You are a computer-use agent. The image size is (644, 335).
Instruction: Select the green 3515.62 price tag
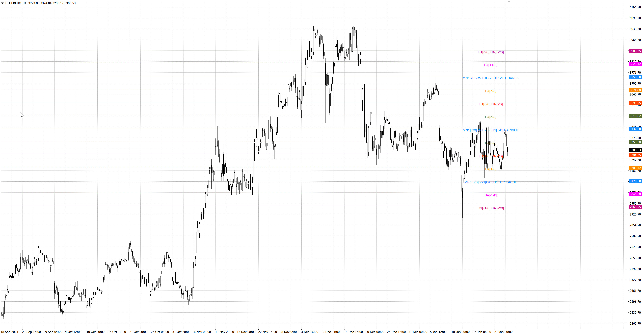[635, 116]
